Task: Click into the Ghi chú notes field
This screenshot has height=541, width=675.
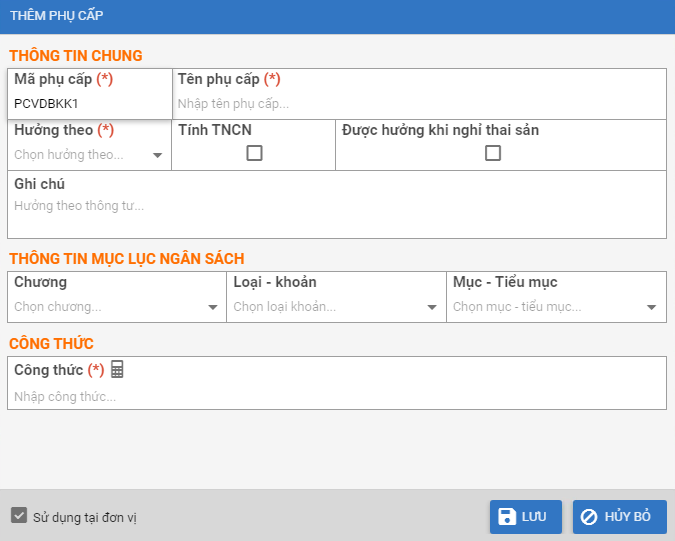Action: 336,206
